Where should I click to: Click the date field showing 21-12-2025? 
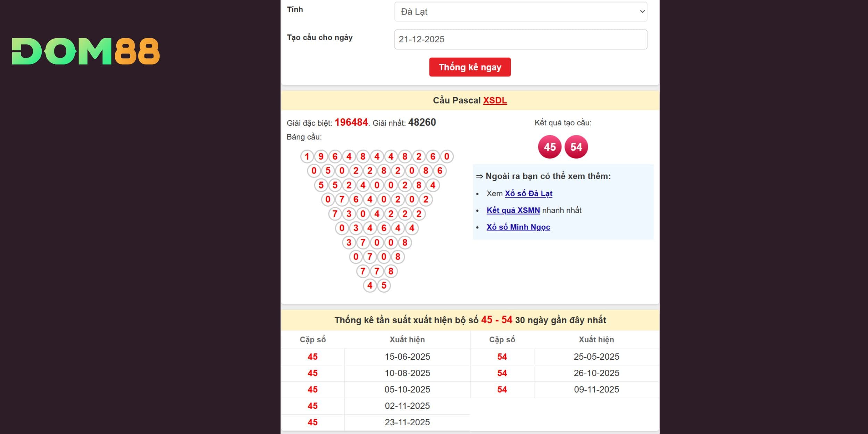pos(520,39)
